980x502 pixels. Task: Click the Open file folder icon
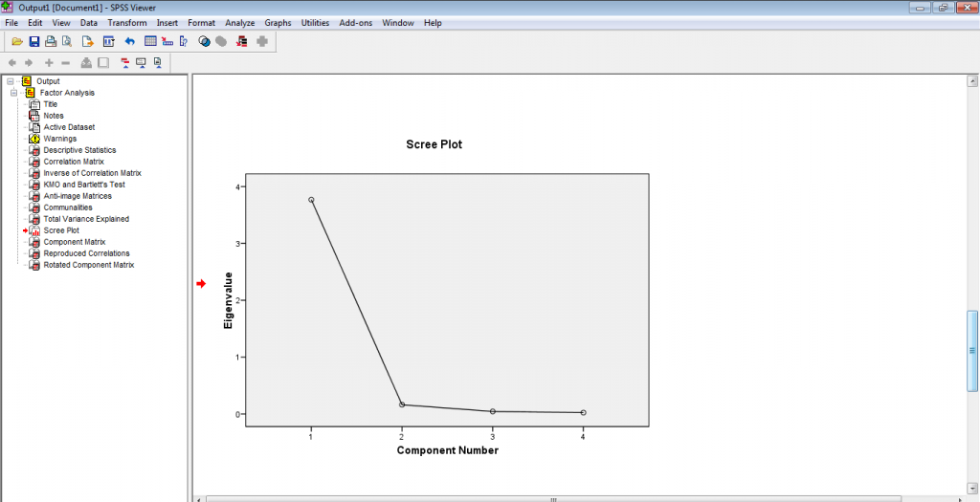17,41
